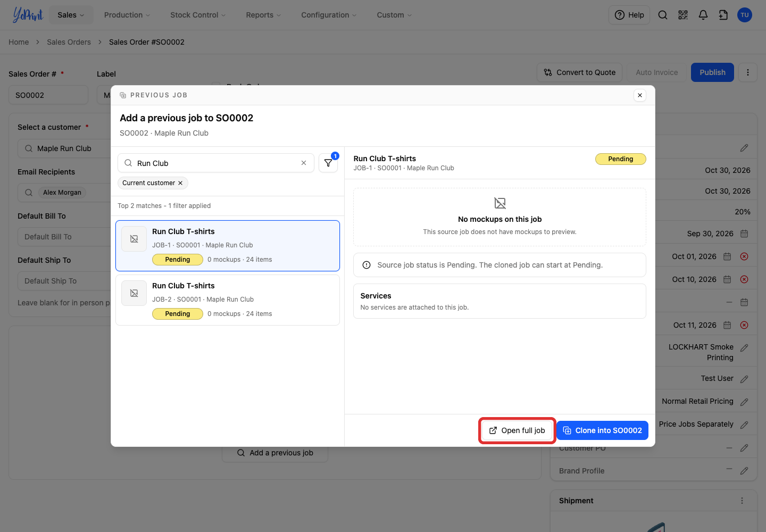This screenshot has width=766, height=532.
Task: Go to Home breadcrumb
Action: tap(19, 42)
